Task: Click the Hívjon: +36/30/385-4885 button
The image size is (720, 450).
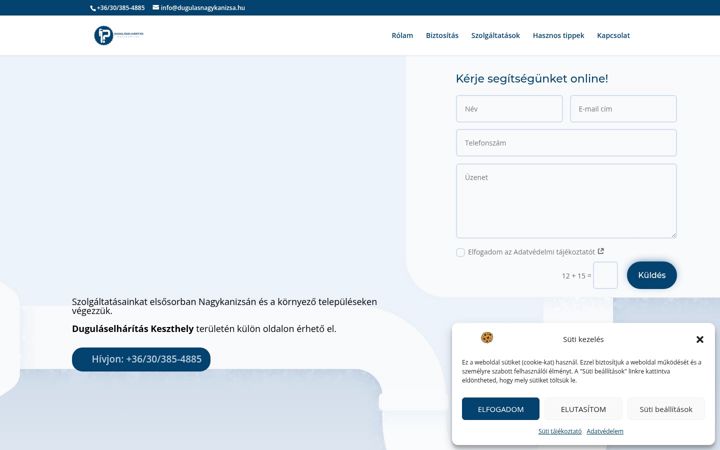Action: click(141, 359)
